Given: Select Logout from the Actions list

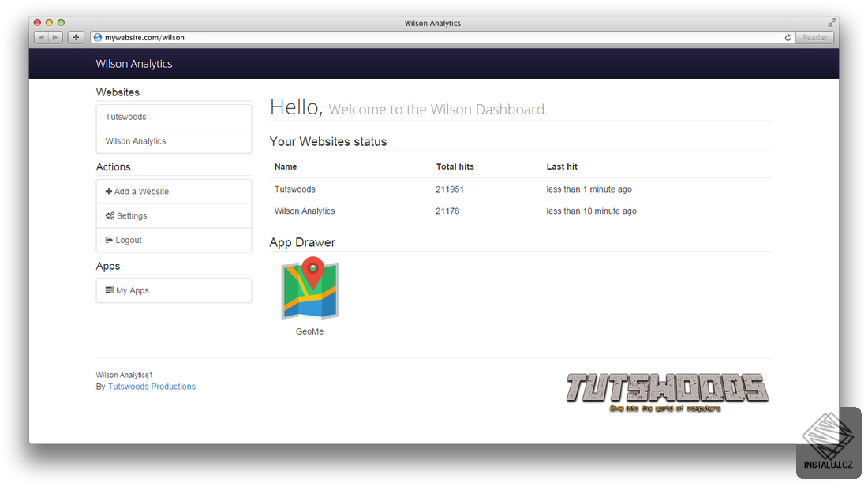Looking at the screenshot, I should 174,240.
